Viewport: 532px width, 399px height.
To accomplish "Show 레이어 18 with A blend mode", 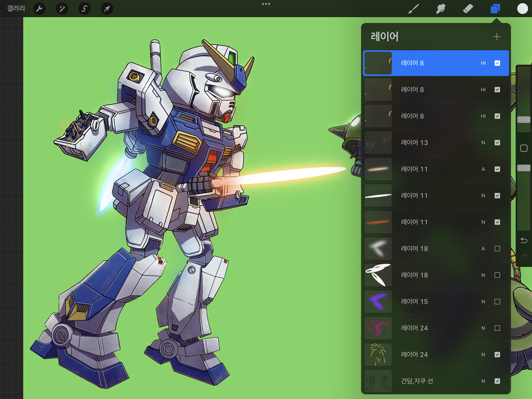I will pos(497,249).
